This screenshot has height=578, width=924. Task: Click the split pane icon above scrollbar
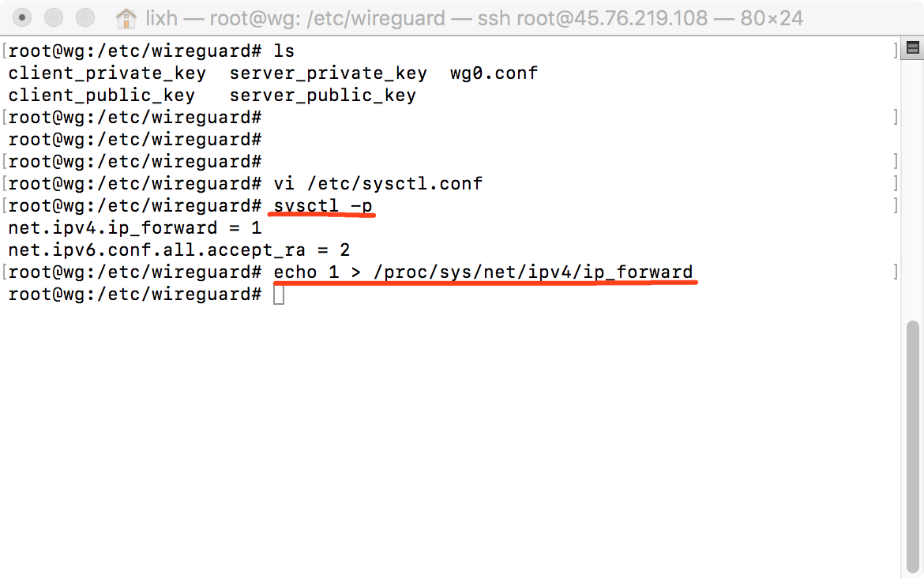[913, 48]
